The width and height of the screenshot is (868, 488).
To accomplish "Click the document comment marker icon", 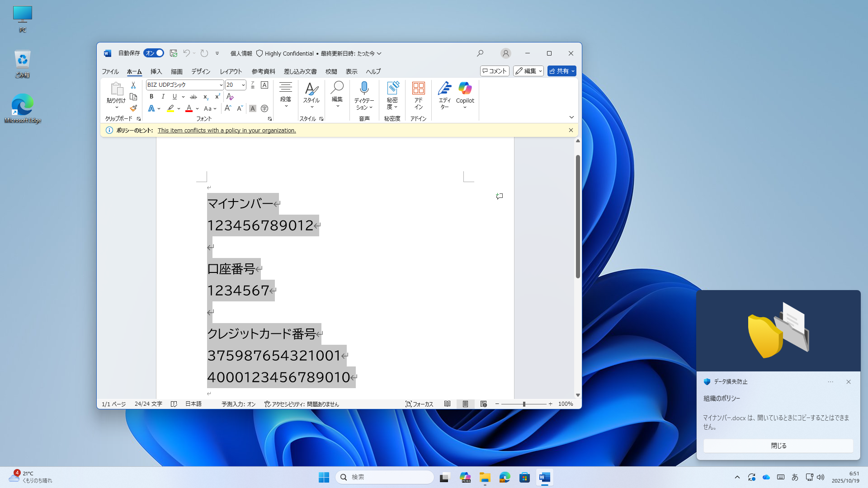I will click(x=500, y=196).
